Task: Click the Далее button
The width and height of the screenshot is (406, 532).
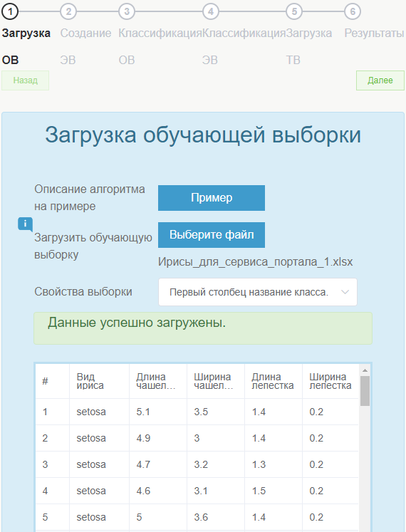Action: (380, 80)
